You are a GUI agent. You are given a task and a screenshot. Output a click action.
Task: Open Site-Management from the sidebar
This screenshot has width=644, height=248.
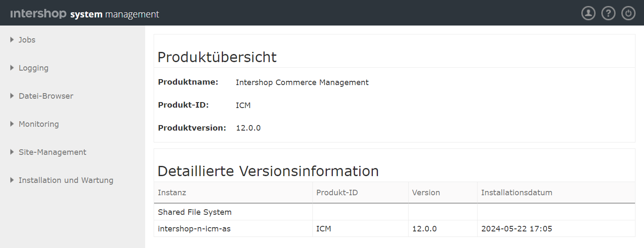pos(52,152)
